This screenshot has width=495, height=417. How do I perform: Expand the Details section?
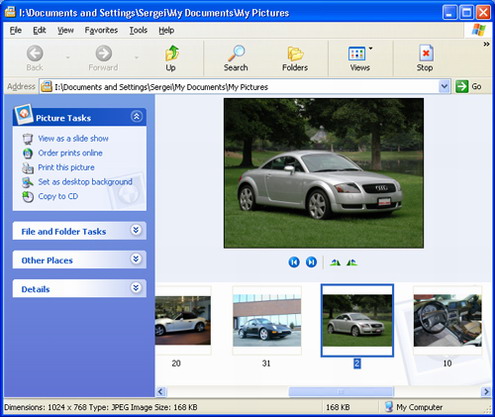coord(136,288)
